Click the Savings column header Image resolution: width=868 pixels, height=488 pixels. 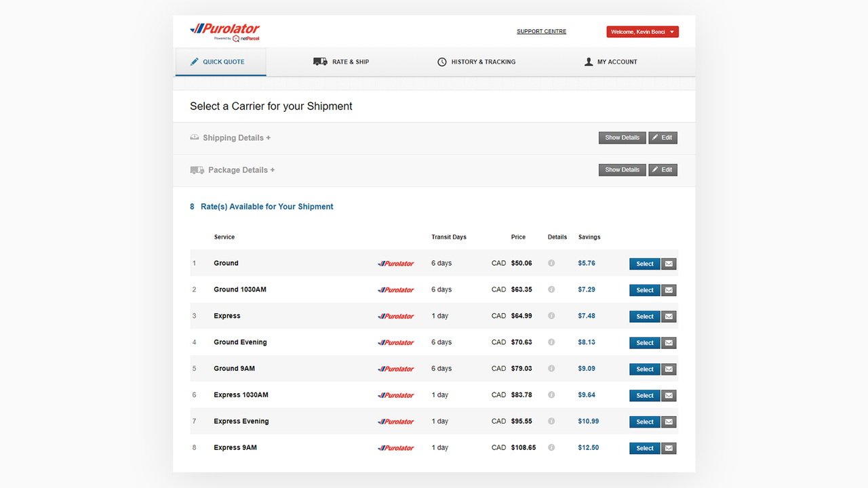[x=589, y=237]
